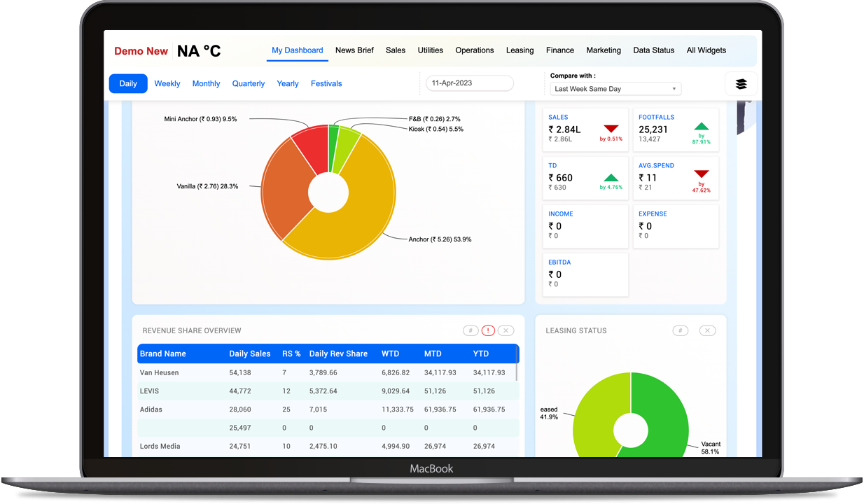This screenshot has height=504, width=864.
Task: Click the red alert icon in Revenue Share Overview
Action: pos(488,331)
